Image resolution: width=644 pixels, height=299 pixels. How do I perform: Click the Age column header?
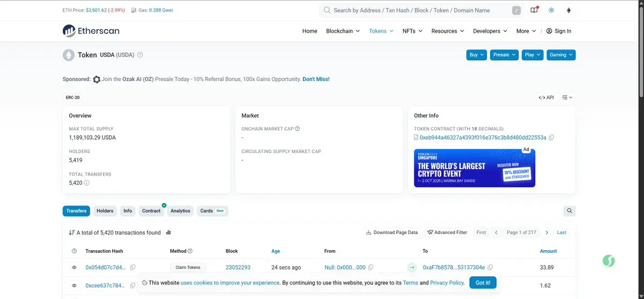(276, 251)
